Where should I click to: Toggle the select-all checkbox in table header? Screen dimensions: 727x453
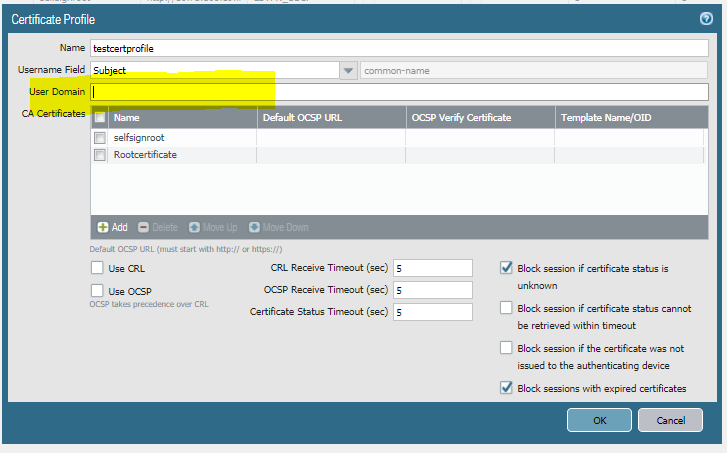tap(100, 118)
